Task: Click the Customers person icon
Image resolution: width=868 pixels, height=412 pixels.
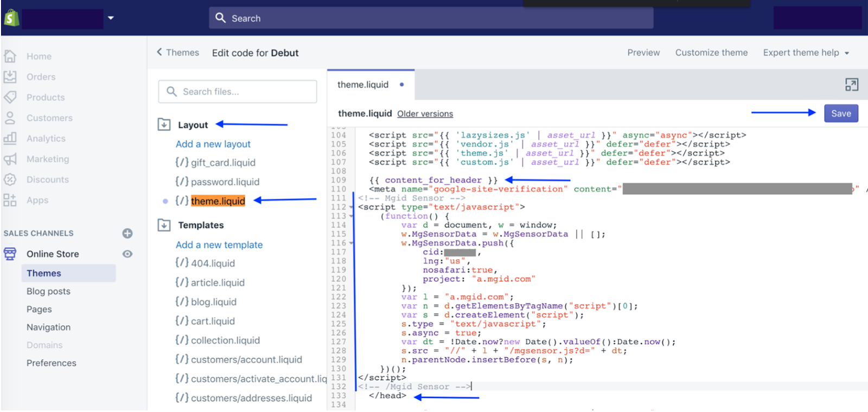Action: 10,118
